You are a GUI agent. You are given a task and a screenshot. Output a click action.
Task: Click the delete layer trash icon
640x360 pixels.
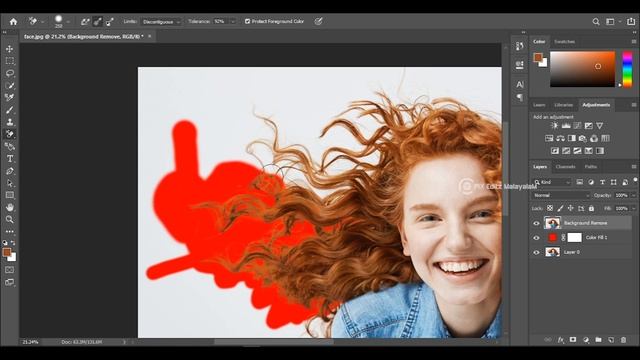(x=623, y=340)
